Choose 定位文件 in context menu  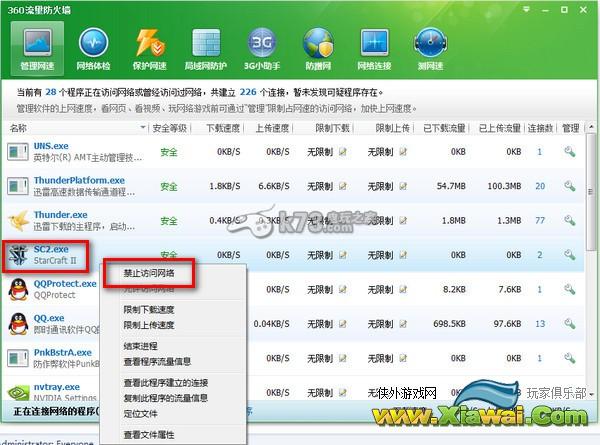coord(140,414)
